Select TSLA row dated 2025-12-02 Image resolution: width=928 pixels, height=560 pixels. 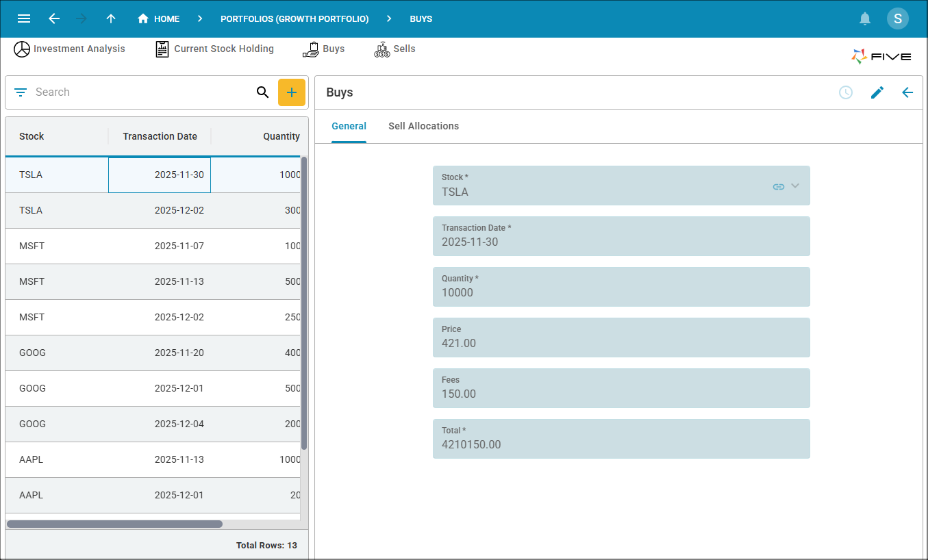pyautogui.click(x=153, y=210)
